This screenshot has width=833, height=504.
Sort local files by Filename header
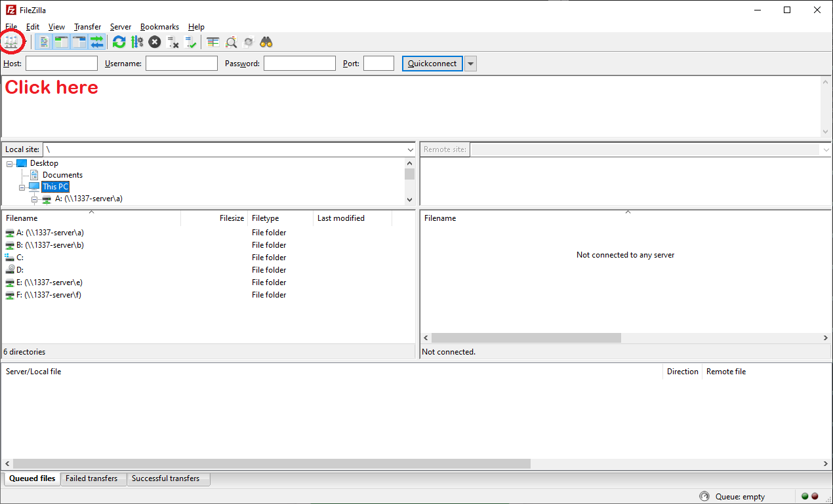tap(91, 218)
